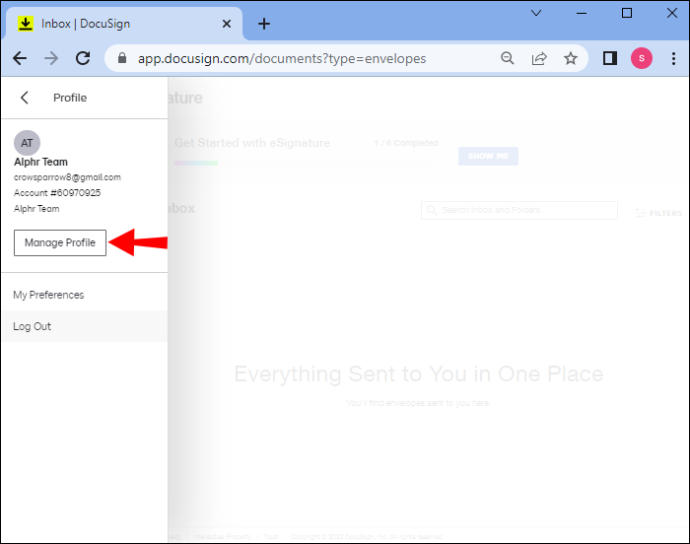Click the Manage Profile button
The image size is (690, 544).
pyautogui.click(x=60, y=243)
